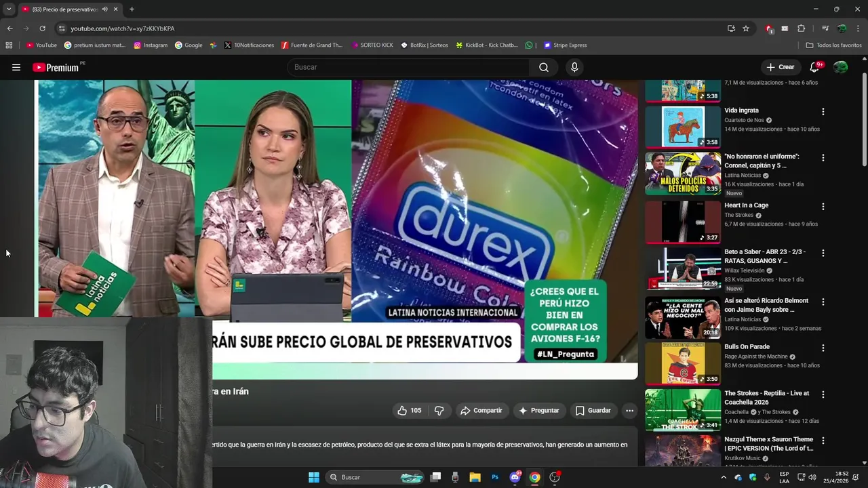This screenshot has height=488, width=868.
Task: Open options for Vida ingrata video
Action: click(823, 111)
